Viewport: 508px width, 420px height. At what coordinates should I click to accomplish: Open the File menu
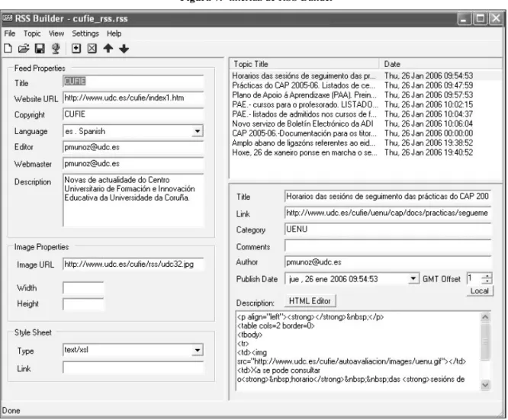coord(10,34)
